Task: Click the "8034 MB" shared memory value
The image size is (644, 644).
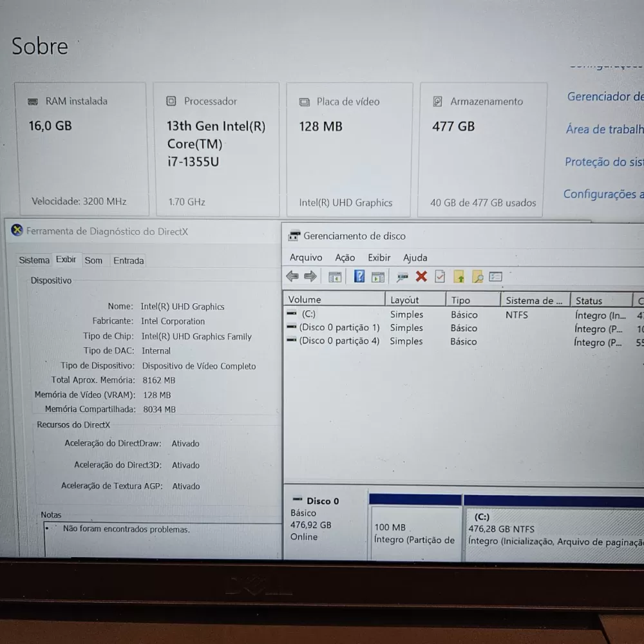Action: click(159, 409)
